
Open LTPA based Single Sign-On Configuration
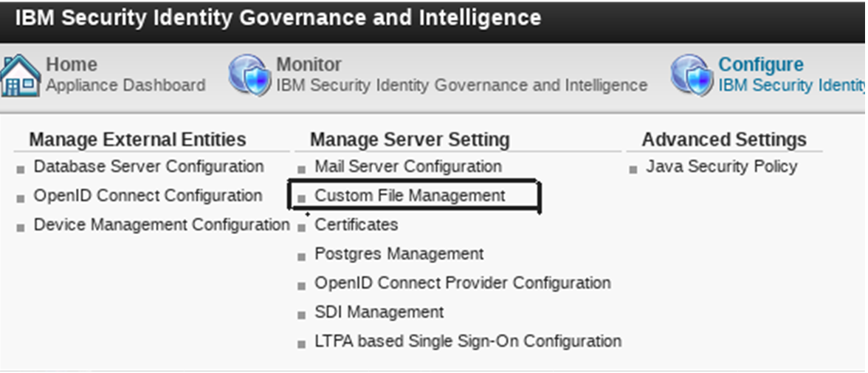[x=468, y=341]
